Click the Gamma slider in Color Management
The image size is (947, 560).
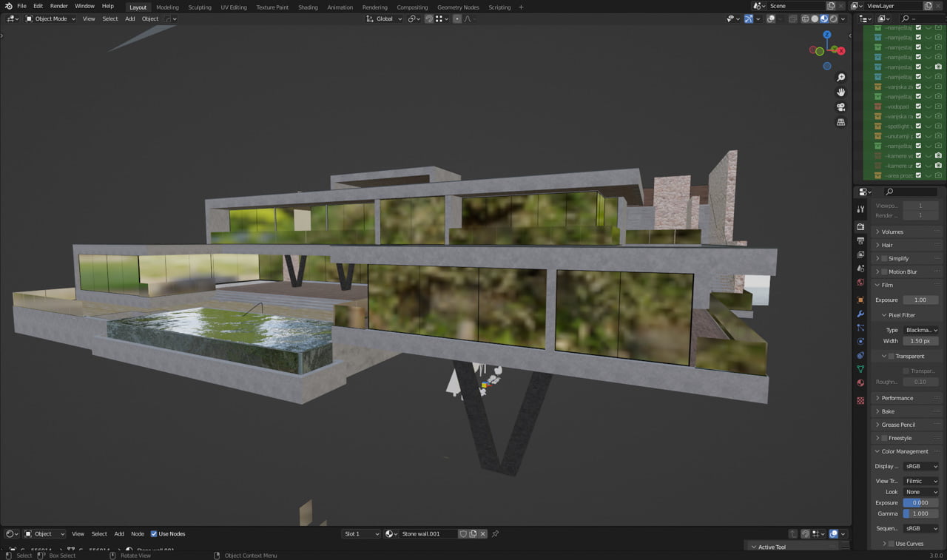click(x=920, y=513)
